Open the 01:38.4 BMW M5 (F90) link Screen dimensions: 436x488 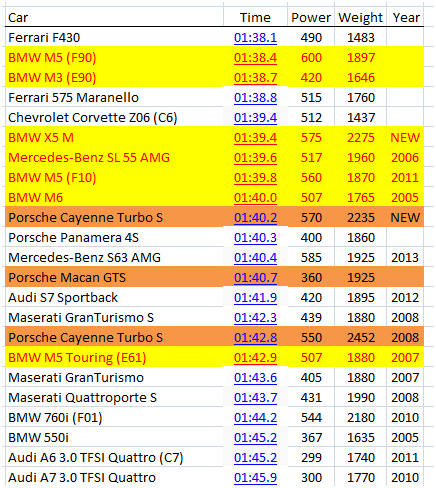tap(255, 57)
